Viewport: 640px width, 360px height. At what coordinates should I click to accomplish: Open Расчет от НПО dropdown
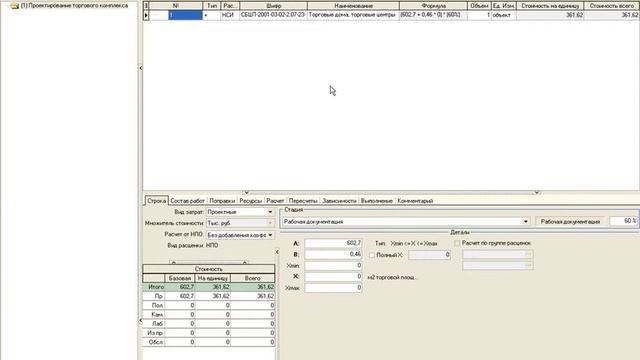click(x=270, y=235)
